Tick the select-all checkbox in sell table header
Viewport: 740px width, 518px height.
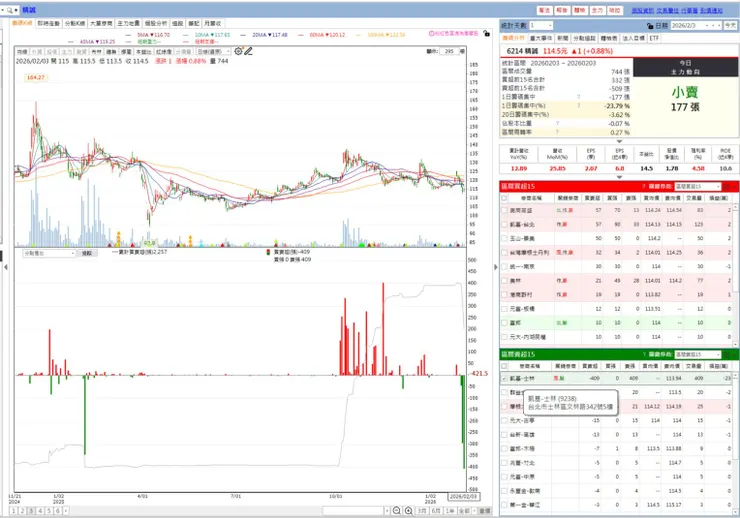[x=505, y=366]
